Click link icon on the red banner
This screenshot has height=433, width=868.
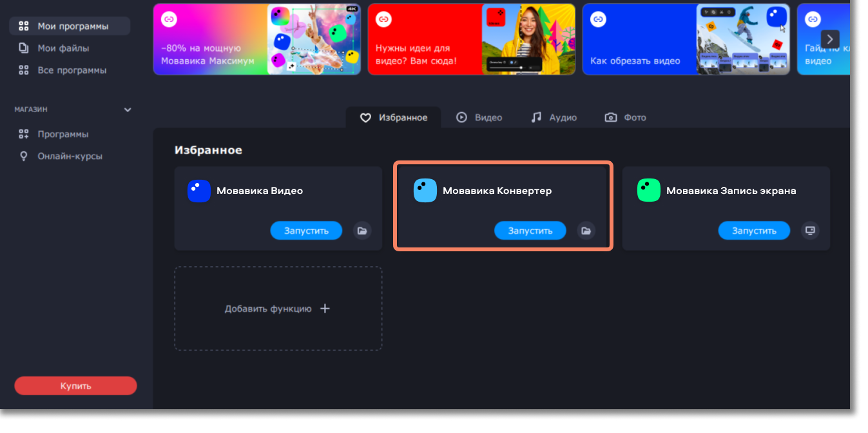[383, 19]
